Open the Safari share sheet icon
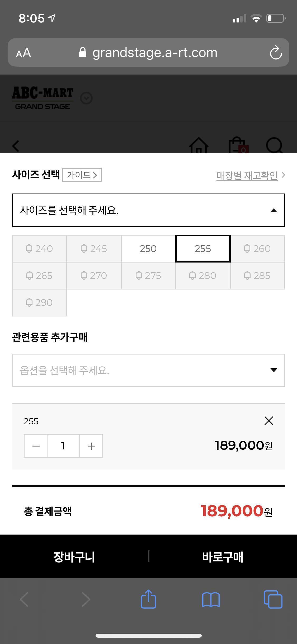Image resolution: width=297 pixels, height=644 pixels. (148, 599)
